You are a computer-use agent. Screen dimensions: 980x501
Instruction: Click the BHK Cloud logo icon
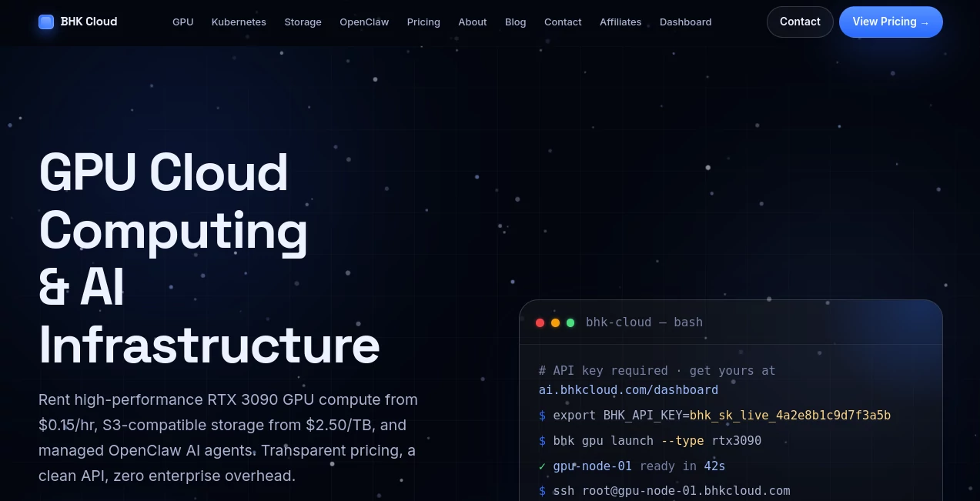(x=46, y=22)
